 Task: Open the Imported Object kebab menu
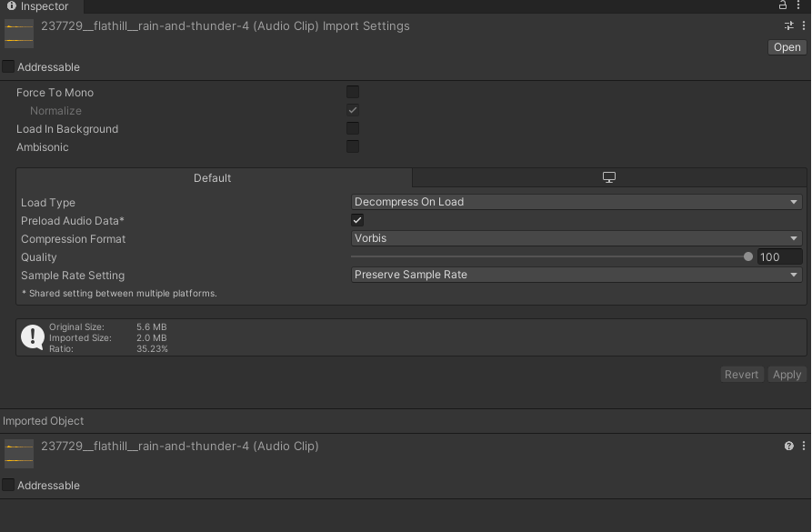(x=803, y=447)
